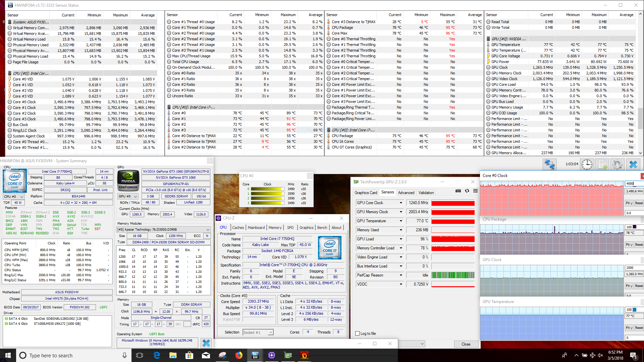Enable the Log to file checkbox
This screenshot has height=362, width=644.
pos(357,334)
